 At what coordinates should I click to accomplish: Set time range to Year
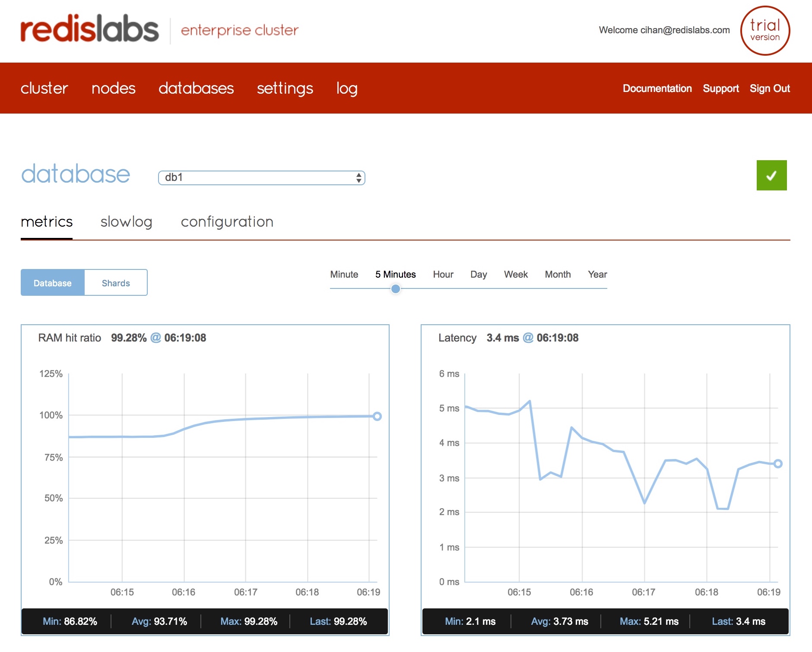pyautogui.click(x=597, y=274)
